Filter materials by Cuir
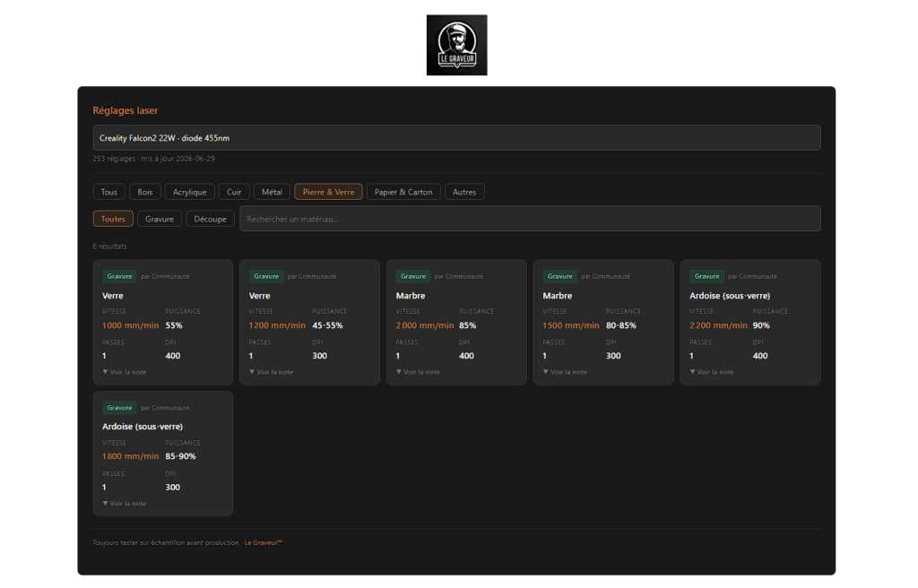This screenshot has height=588, width=918. (x=234, y=192)
